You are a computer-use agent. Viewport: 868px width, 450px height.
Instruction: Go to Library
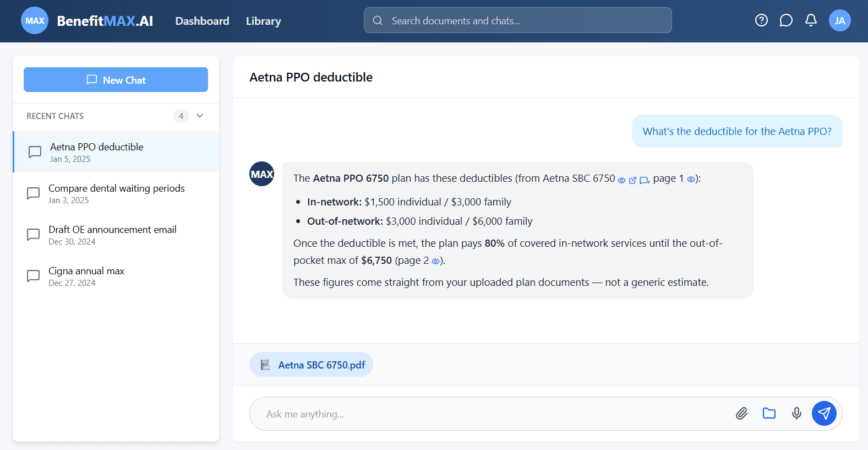tap(263, 21)
